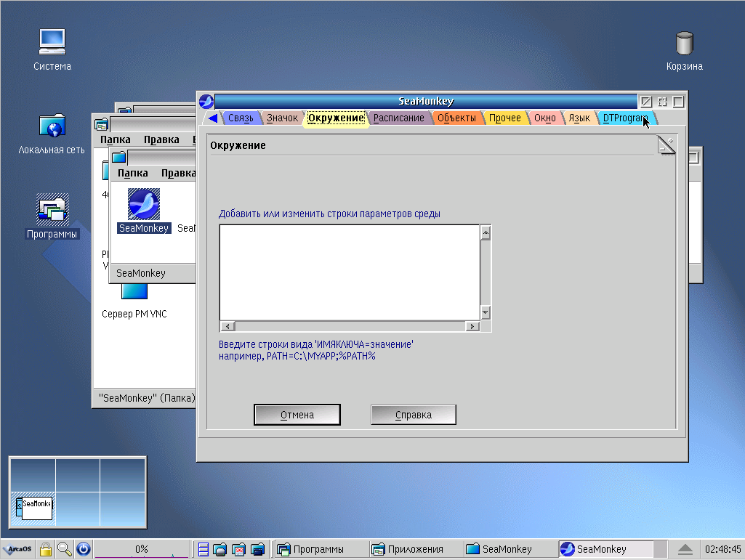Open the Расписание tab
The width and height of the screenshot is (745, 560).
[x=398, y=118]
